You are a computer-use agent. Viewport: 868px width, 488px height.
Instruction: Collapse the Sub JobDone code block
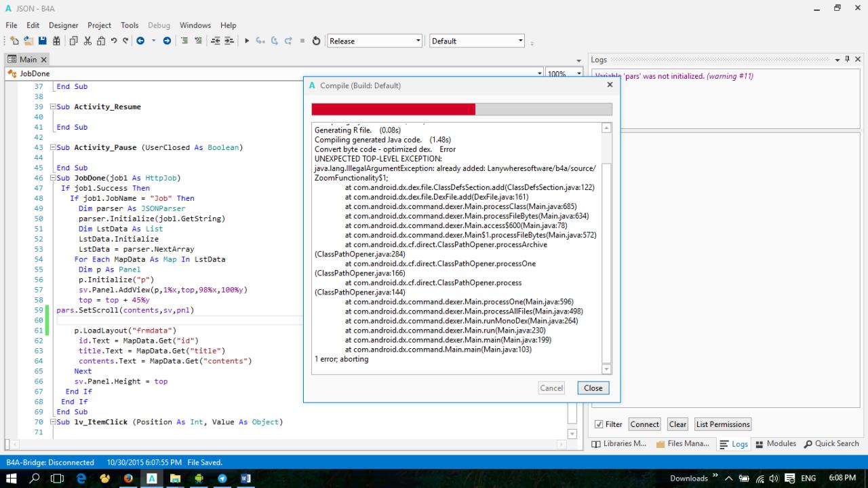pos(53,178)
